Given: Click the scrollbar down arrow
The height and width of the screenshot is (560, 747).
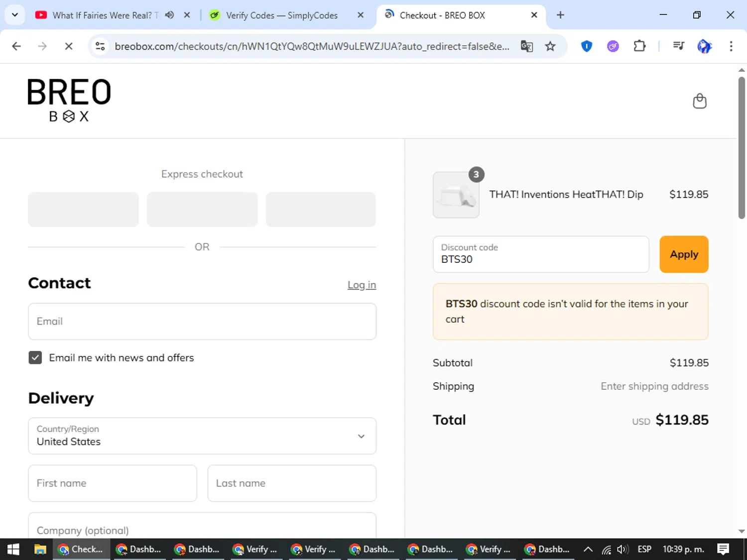Looking at the screenshot, I should [x=742, y=531].
